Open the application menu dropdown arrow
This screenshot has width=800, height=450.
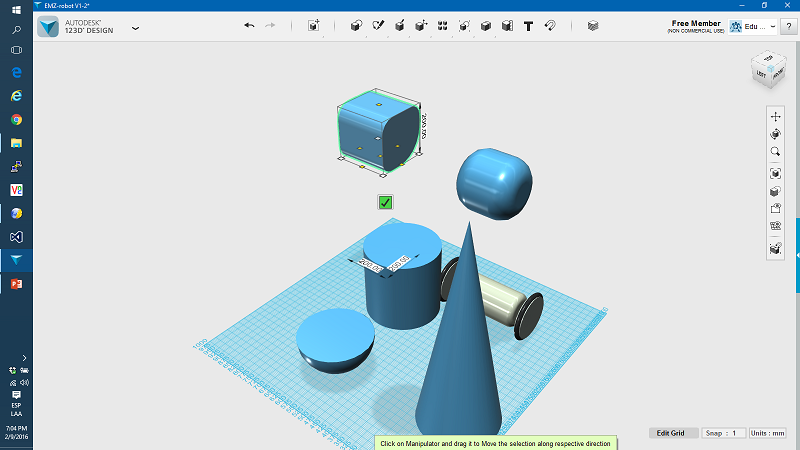[x=135, y=29]
